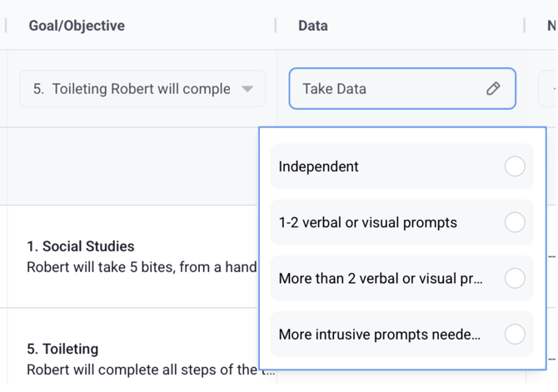Click the divider between Goal/Objective and Data
This screenshot has width=558, height=392.
point(276,26)
